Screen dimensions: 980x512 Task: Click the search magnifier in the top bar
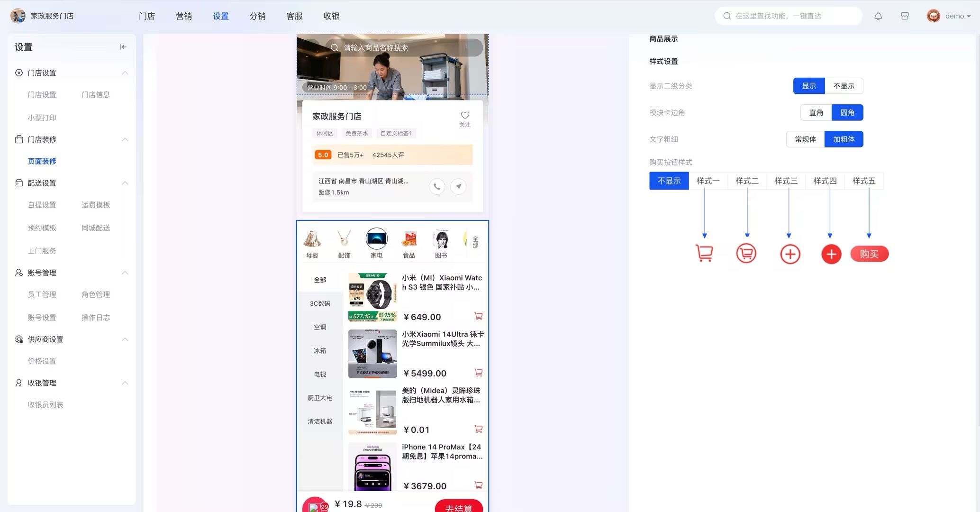tap(726, 16)
